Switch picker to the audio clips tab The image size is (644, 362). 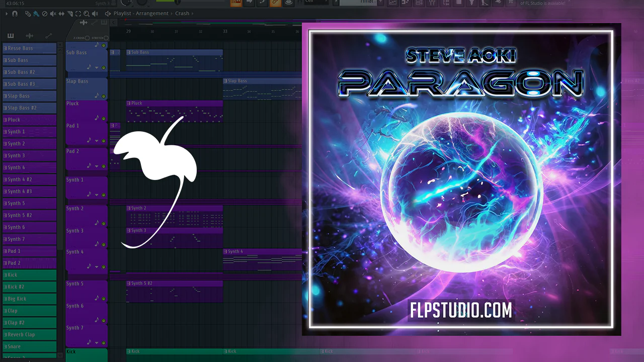click(x=30, y=36)
